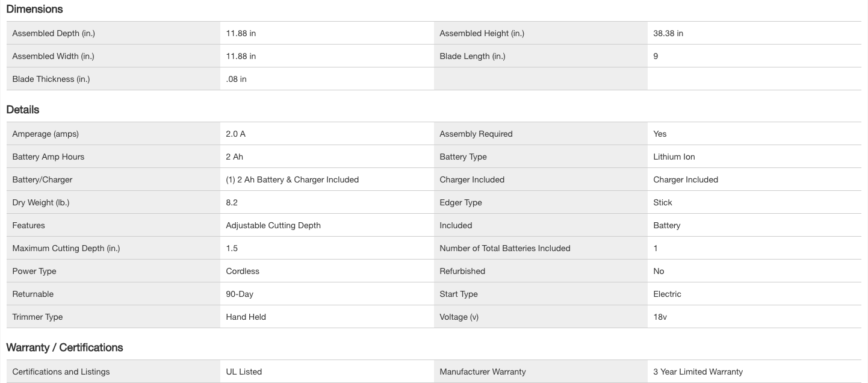868x383 pixels.
Task: Select the Trimmer Type value Hand Held
Action: (x=246, y=317)
